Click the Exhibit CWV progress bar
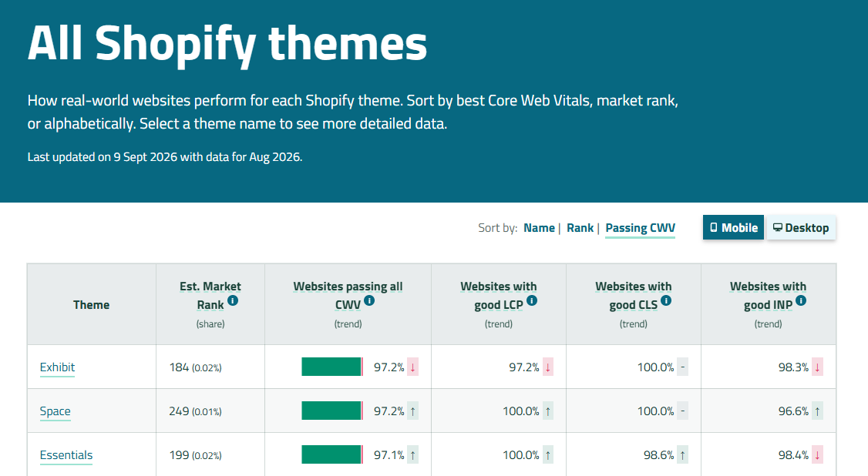The image size is (868, 476). (x=332, y=367)
